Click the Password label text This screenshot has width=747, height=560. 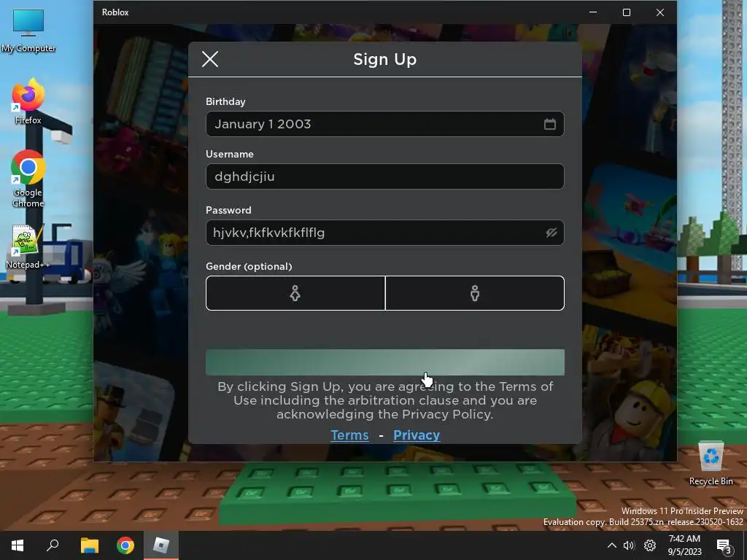[228, 211]
